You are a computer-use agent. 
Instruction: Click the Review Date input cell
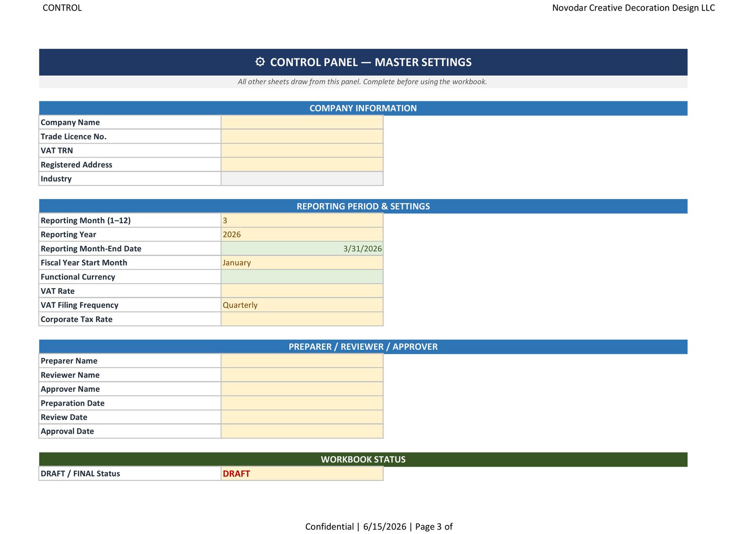302,418
